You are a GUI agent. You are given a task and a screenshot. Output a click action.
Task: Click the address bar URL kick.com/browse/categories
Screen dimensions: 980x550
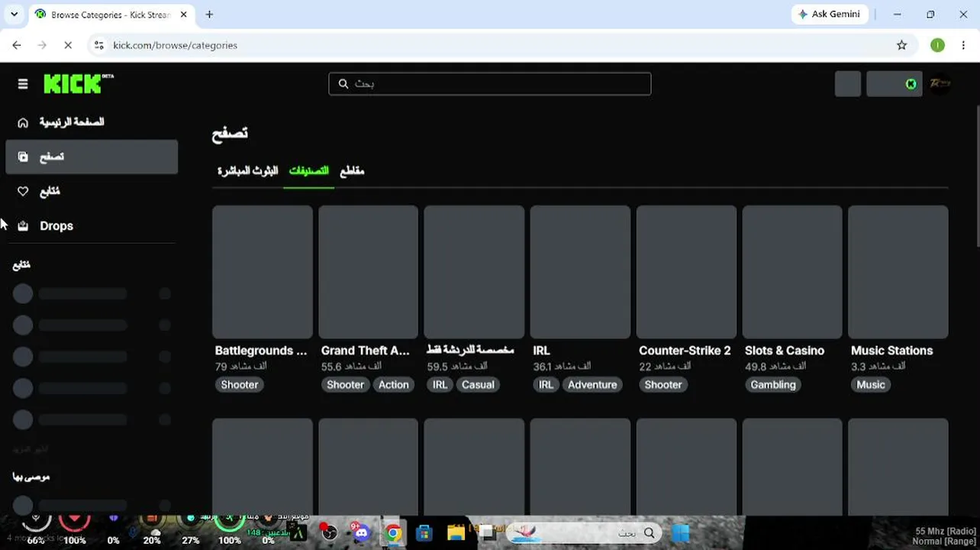pos(176,45)
